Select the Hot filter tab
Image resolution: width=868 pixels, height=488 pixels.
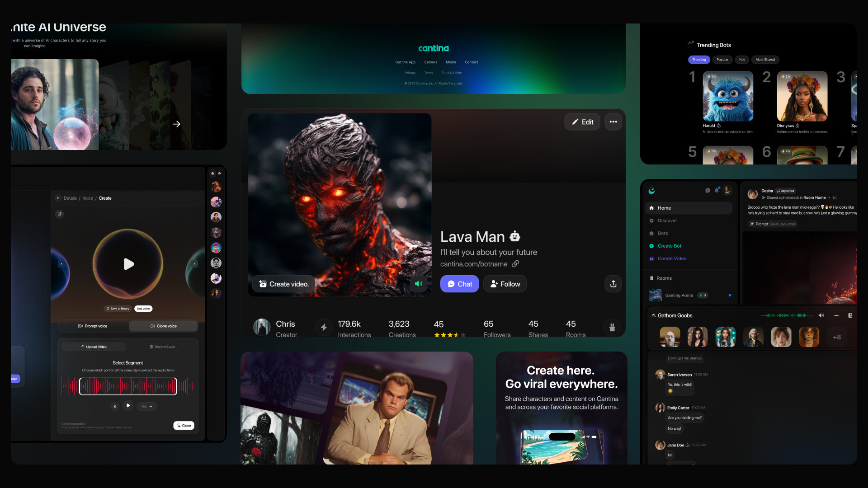point(742,60)
